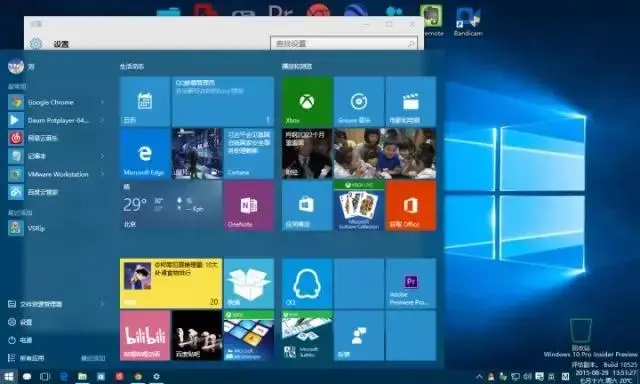Open the children group photo news tile

[385, 153]
